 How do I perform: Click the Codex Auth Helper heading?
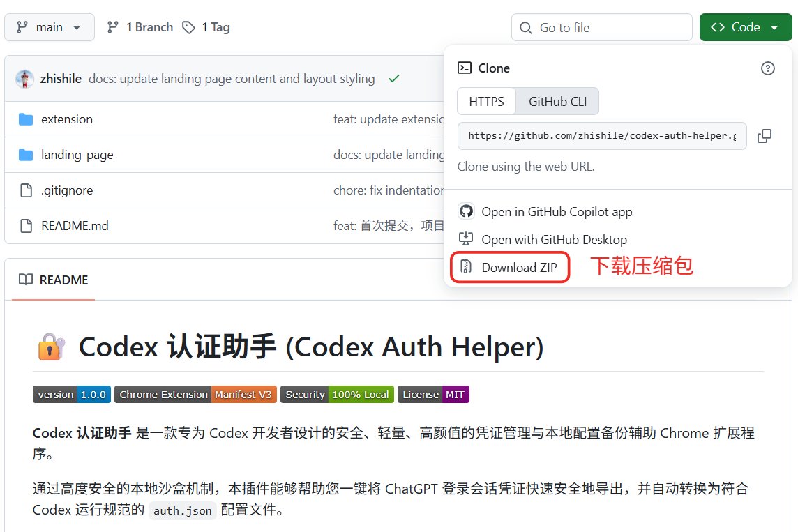pos(311,347)
